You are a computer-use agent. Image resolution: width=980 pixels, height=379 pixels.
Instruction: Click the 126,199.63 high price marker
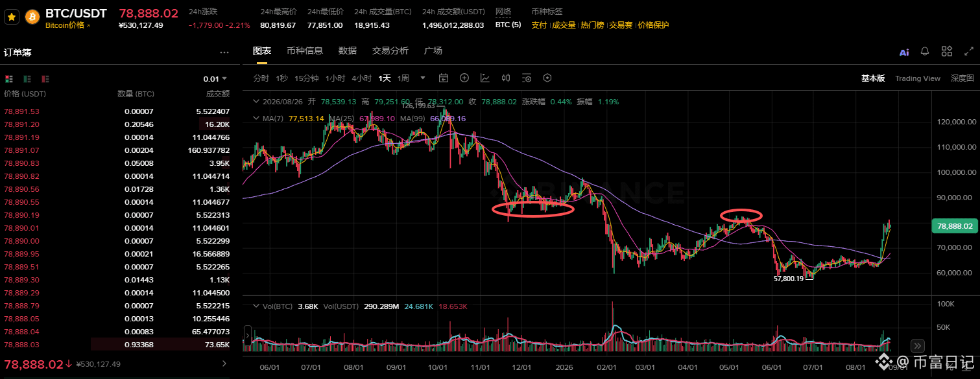(x=419, y=106)
